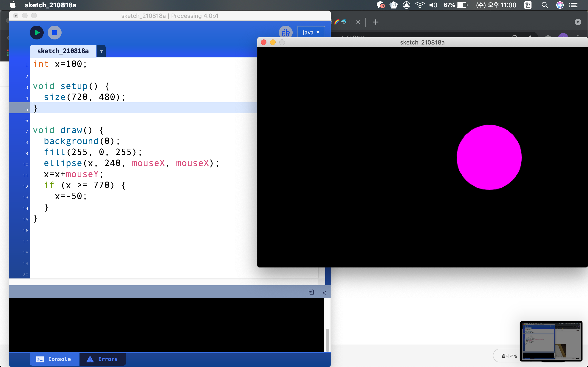Click the debugger butterfly icon

pos(286,33)
